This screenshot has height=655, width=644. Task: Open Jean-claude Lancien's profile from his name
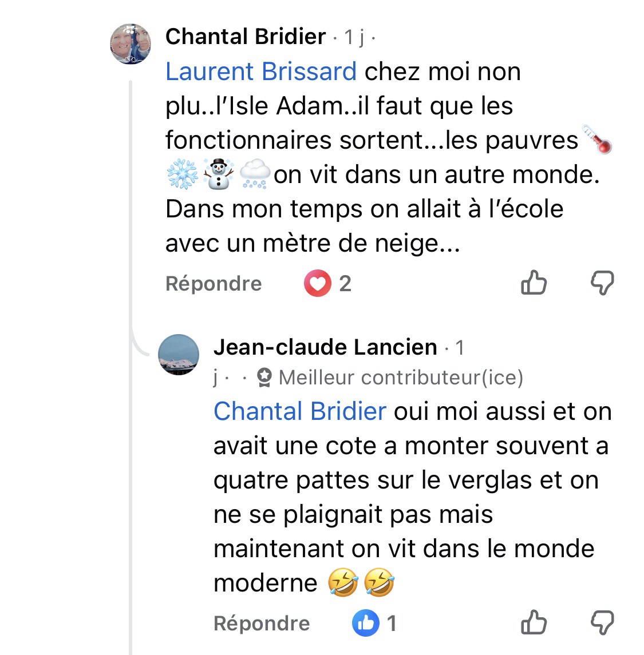pyautogui.click(x=325, y=347)
